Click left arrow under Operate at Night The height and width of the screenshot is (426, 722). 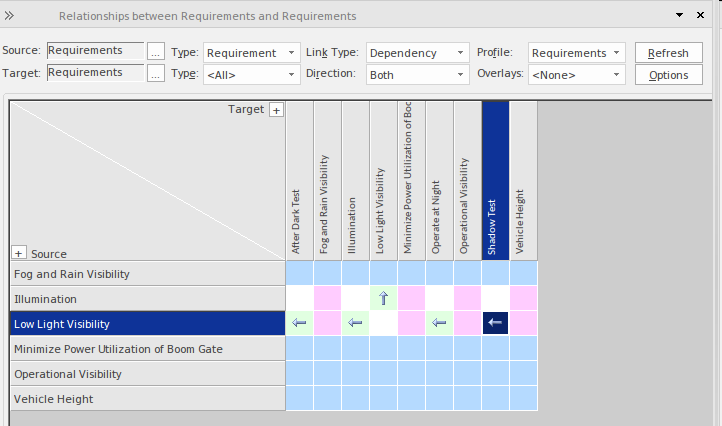[439, 323]
